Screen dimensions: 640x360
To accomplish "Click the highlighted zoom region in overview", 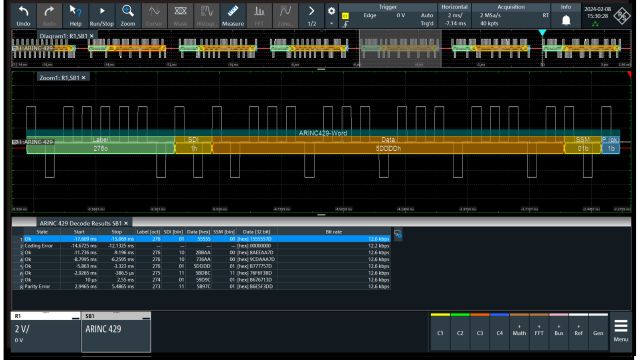I will 400,48.
